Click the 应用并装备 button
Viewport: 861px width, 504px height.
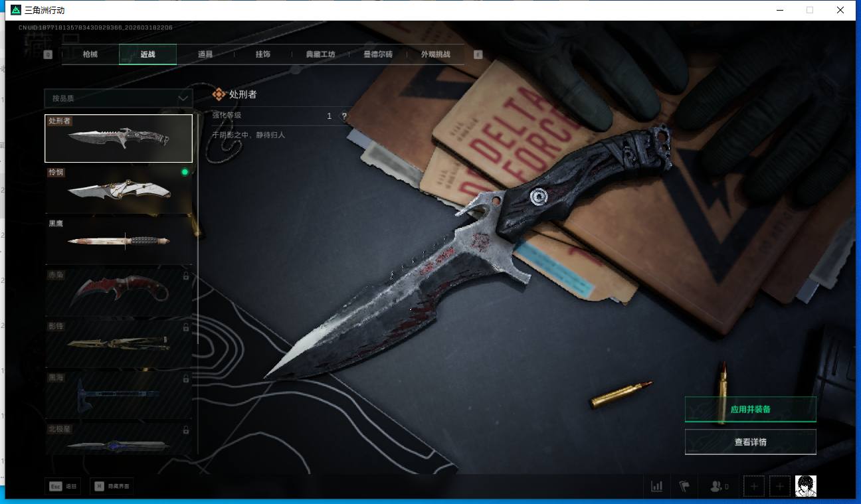pos(751,410)
